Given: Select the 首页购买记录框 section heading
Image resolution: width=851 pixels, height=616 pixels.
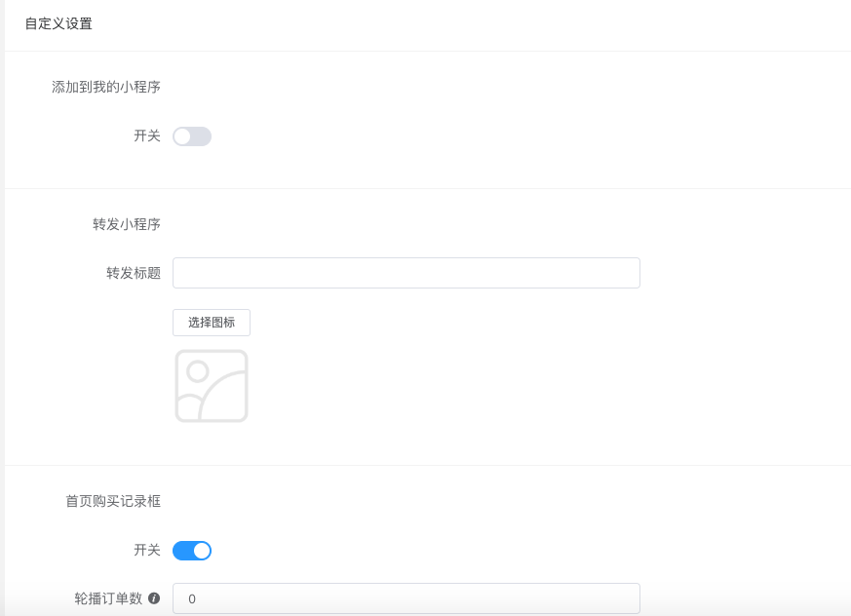Looking at the screenshot, I should (x=113, y=501).
